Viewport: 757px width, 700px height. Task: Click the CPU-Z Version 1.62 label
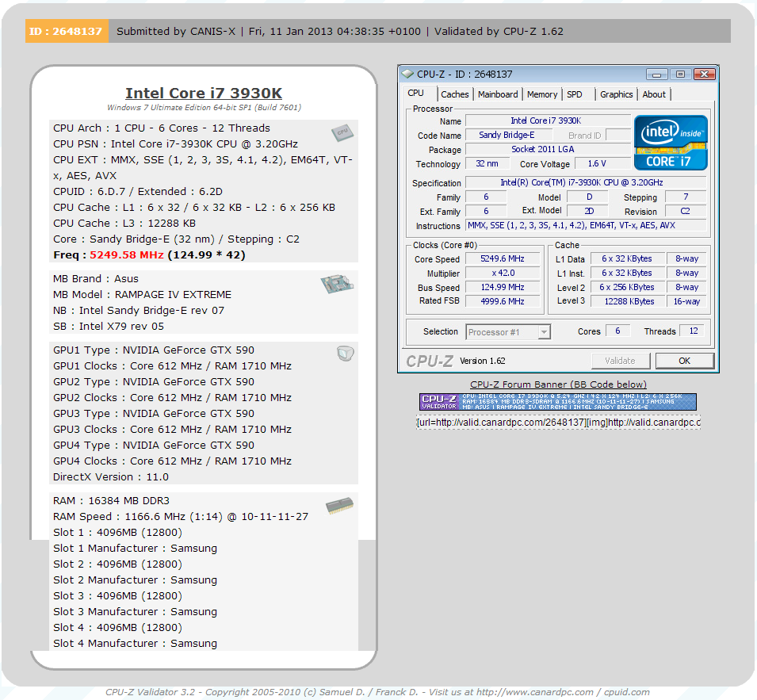[x=482, y=361]
